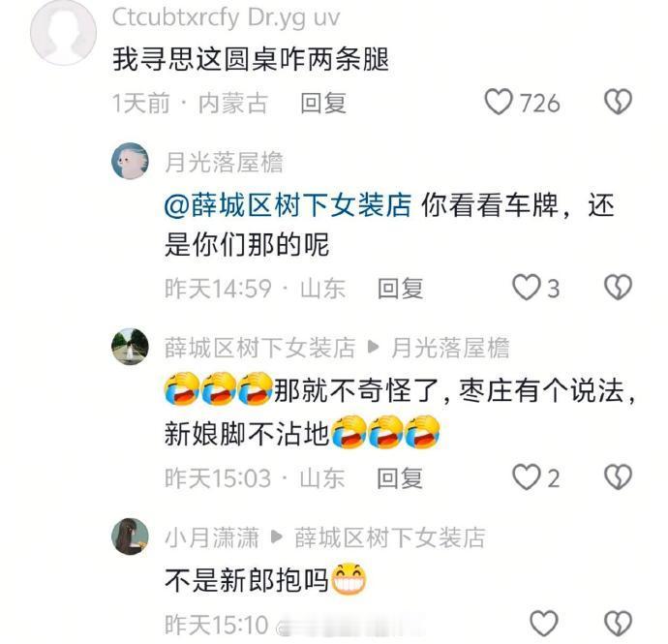
Task: Like the 新娘脚不沾地 reply heart
Action: [526, 476]
